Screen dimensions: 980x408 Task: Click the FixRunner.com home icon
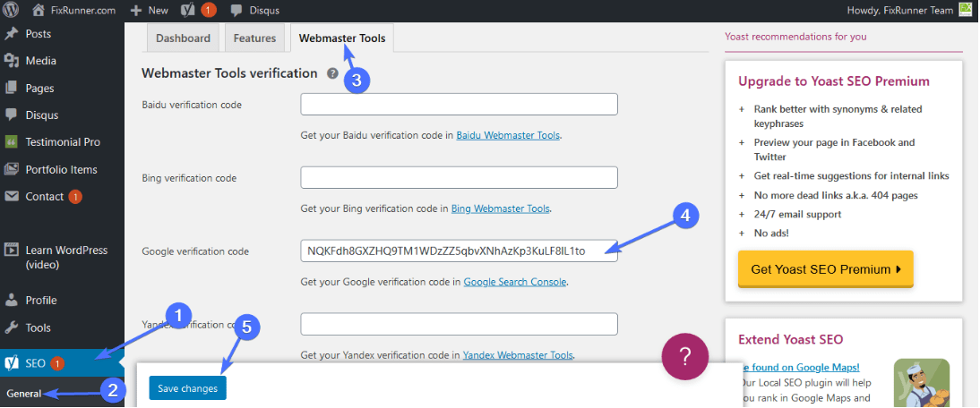pyautogui.click(x=39, y=10)
